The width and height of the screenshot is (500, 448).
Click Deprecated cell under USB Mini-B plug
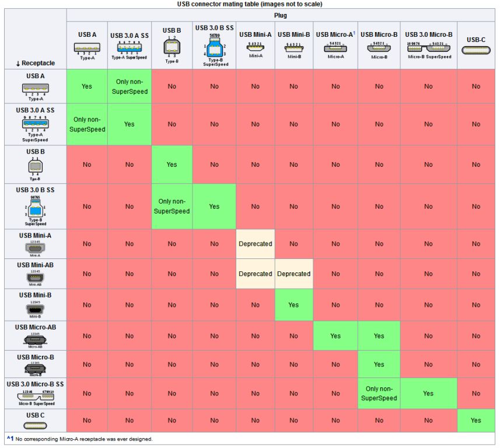[x=293, y=274]
